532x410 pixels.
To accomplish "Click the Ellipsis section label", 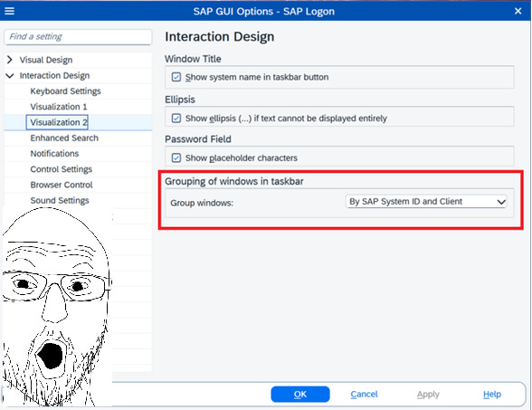I will point(180,100).
